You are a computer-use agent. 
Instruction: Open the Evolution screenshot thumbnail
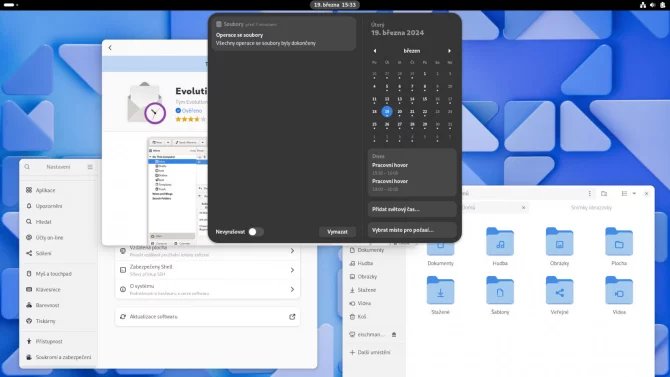177,191
